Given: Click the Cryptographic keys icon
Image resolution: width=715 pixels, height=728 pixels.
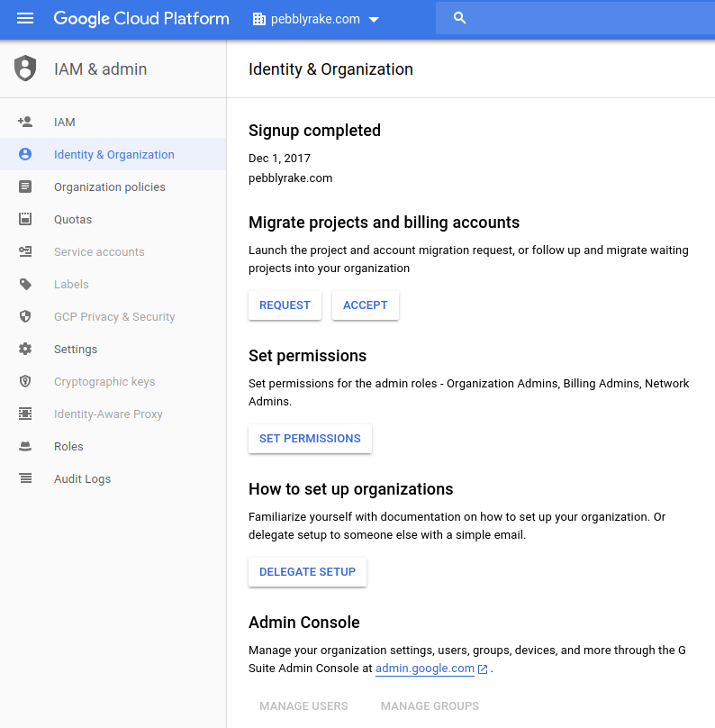Looking at the screenshot, I should [x=25, y=381].
